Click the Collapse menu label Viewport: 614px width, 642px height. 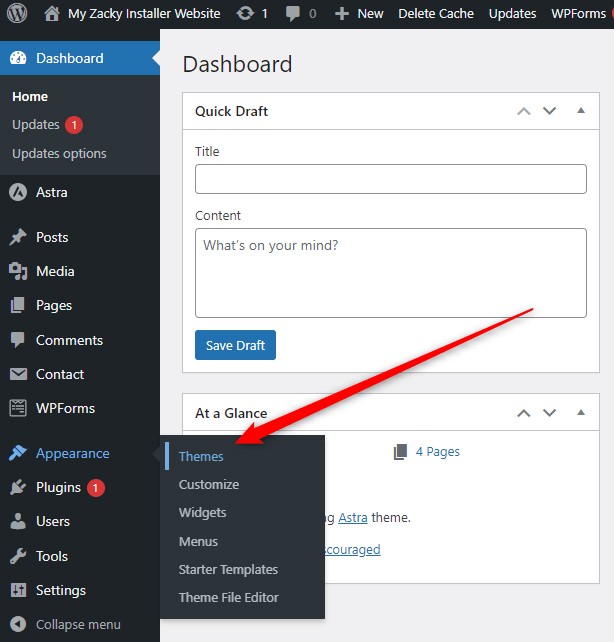click(78, 624)
